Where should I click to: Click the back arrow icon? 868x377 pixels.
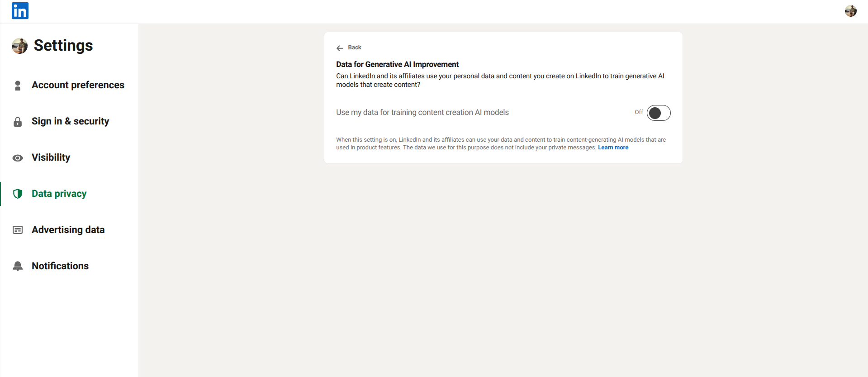[340, 48]
